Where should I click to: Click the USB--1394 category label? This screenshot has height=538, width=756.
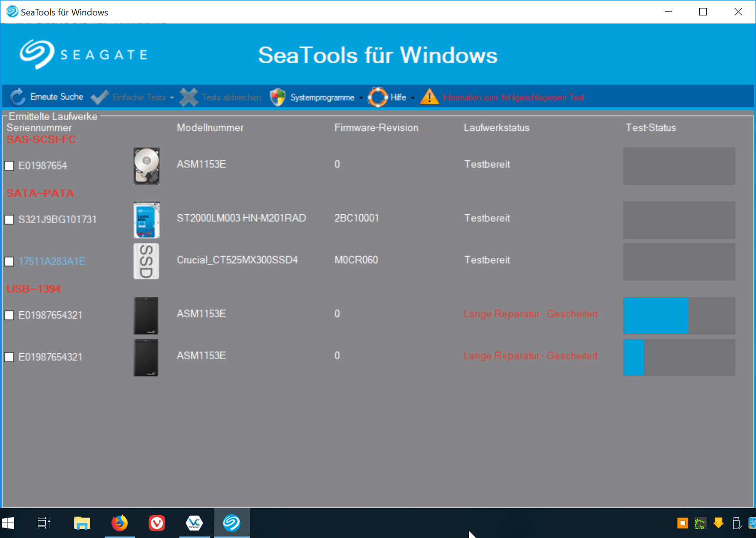pyautogui.click(x=34, y=289)
